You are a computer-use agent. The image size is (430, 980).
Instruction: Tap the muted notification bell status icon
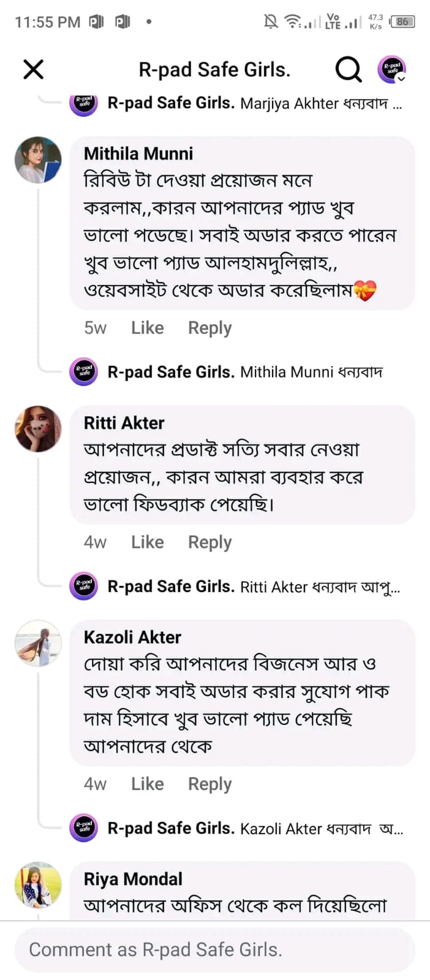click(x=270, y=22)
